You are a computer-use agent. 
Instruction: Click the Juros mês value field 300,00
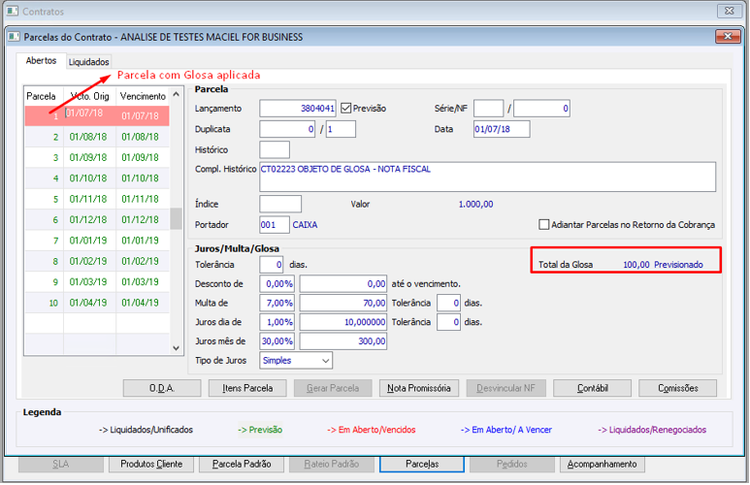[x=343, y=342]
